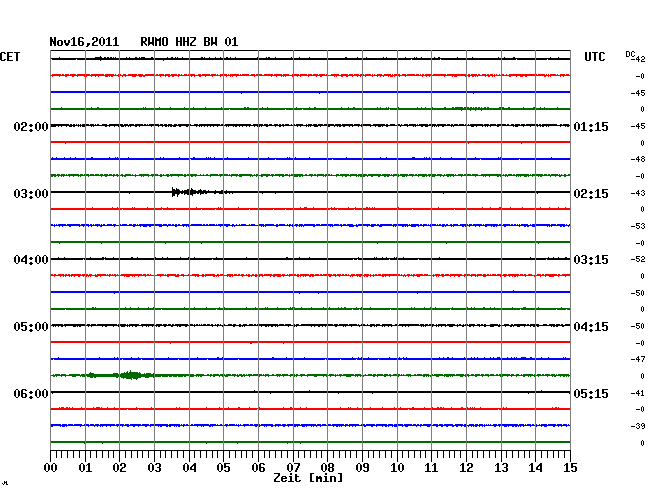Click the DC offset value -48

[x=638, y=159]
